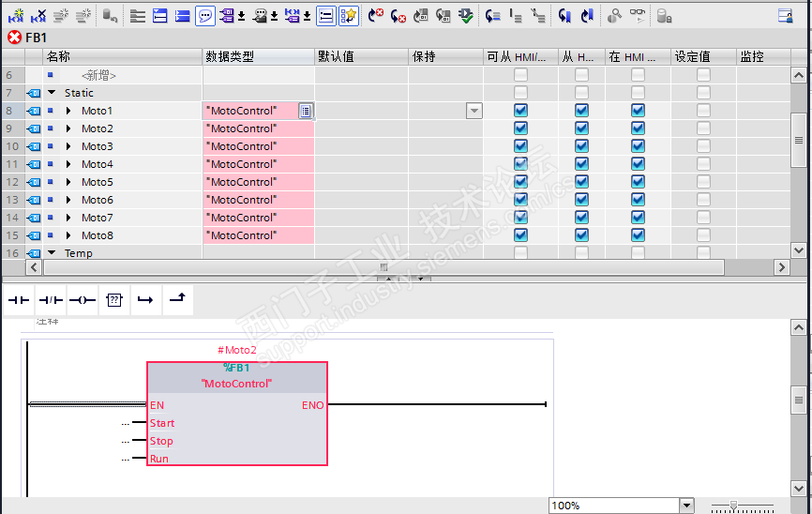
Task: Click the interface table horizontal scrollbar
Action: (x=383, y=267)
